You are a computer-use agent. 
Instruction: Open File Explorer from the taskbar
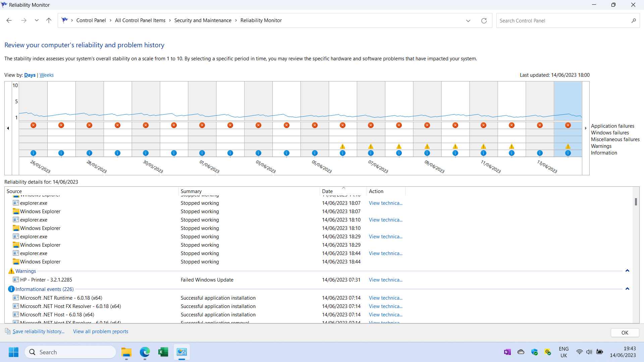(x=126, y=352)
